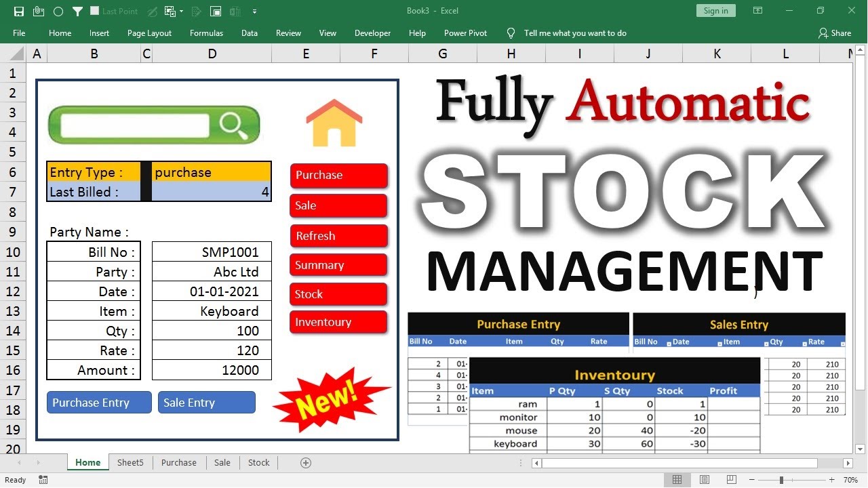Switch to Page Break Preview icon
The image size is (868, 488).
coord(732,480)
